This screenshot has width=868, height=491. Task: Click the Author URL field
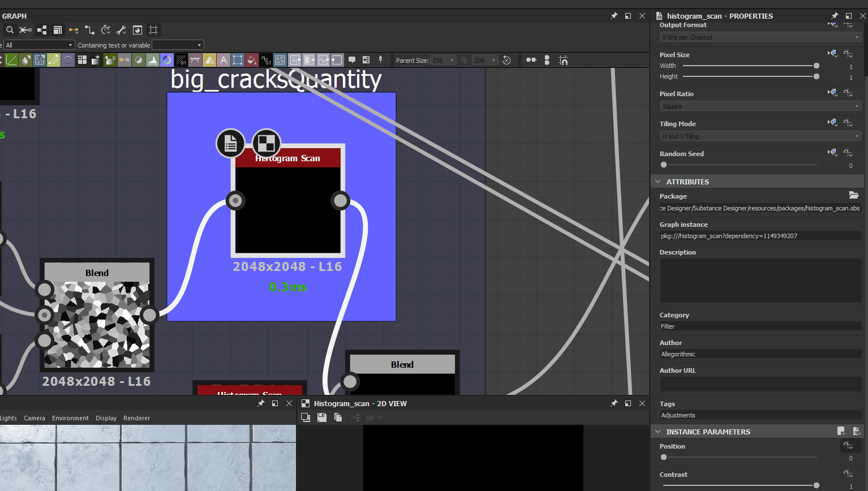[x=760, y=384]
